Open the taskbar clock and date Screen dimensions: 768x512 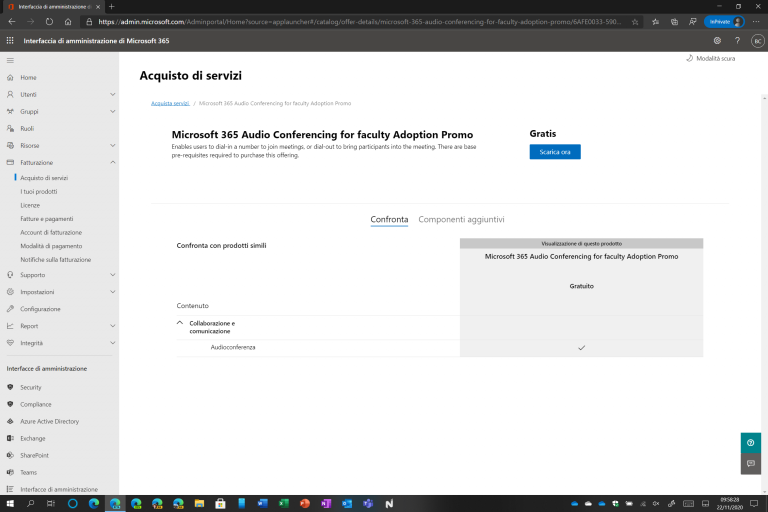click(730, 503)
